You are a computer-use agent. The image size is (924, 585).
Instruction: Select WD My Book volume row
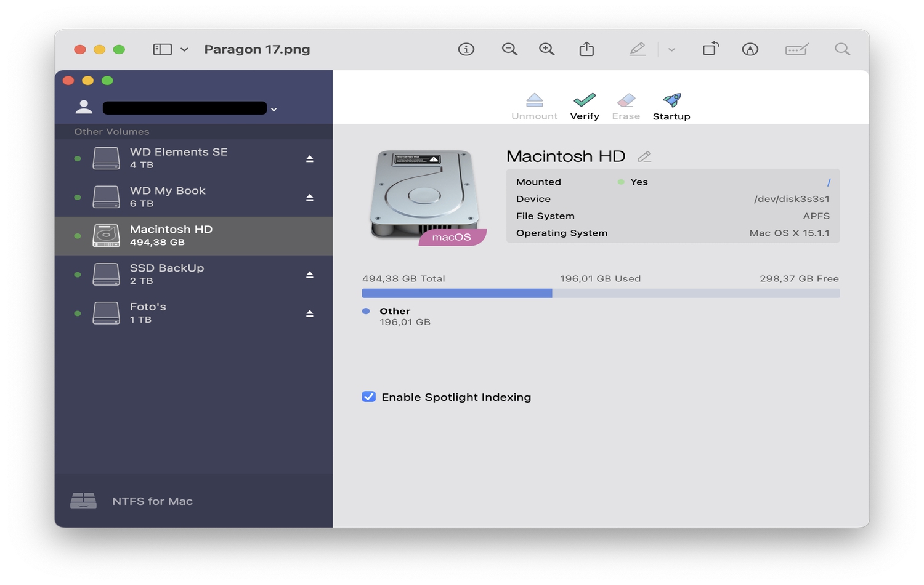coord(193,197)
